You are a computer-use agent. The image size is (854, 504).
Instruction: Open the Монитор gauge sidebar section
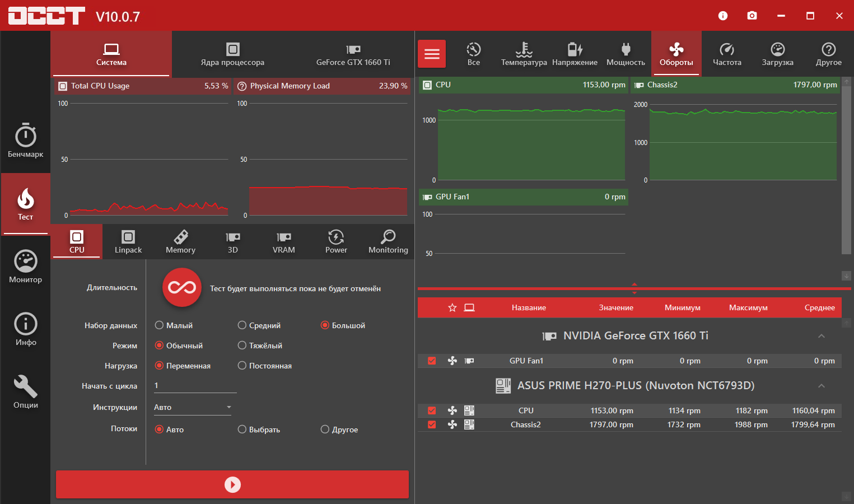point(26,267)
